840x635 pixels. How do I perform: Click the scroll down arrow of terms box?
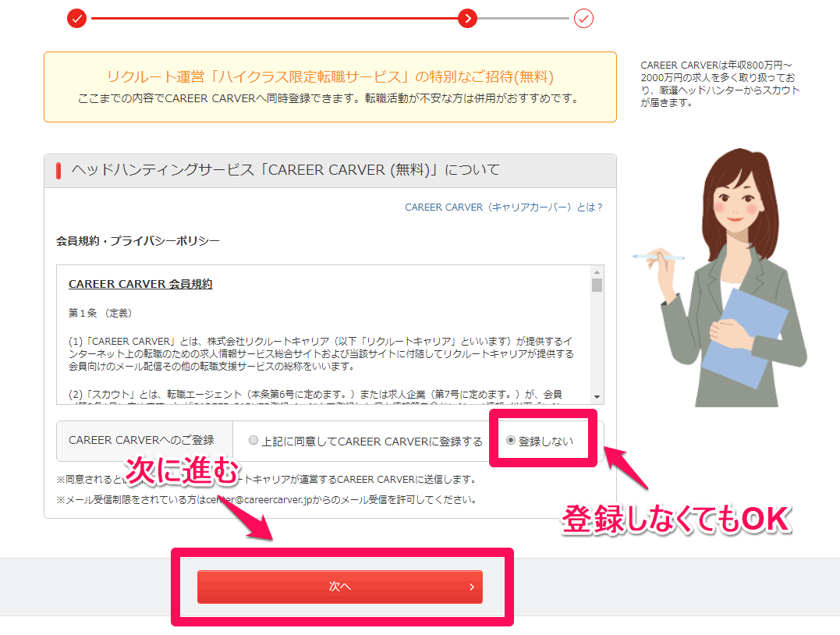[597, 396]
